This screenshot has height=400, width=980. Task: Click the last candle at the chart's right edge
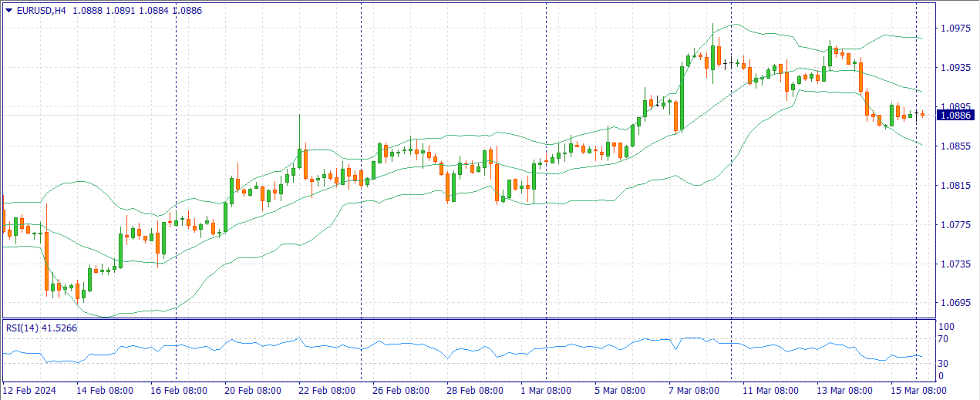tap(922, 115)
